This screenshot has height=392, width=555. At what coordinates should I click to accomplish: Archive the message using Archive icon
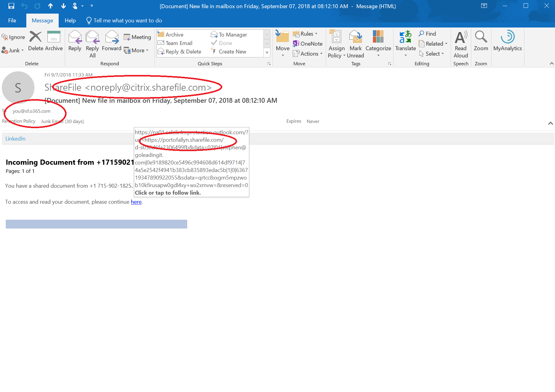pos(54,41)
